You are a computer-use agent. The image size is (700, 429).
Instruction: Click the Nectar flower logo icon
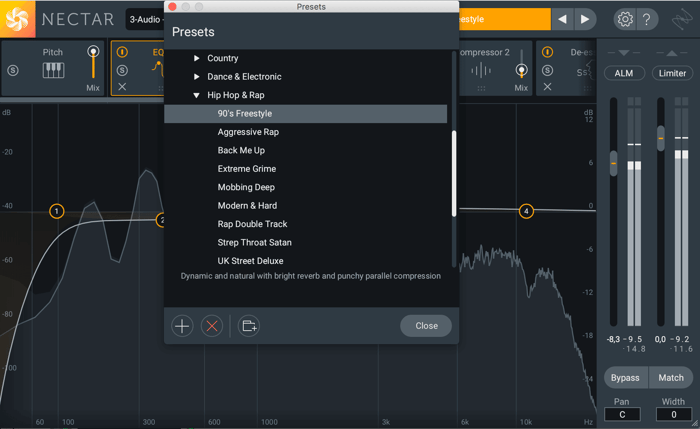pos(17,19)
